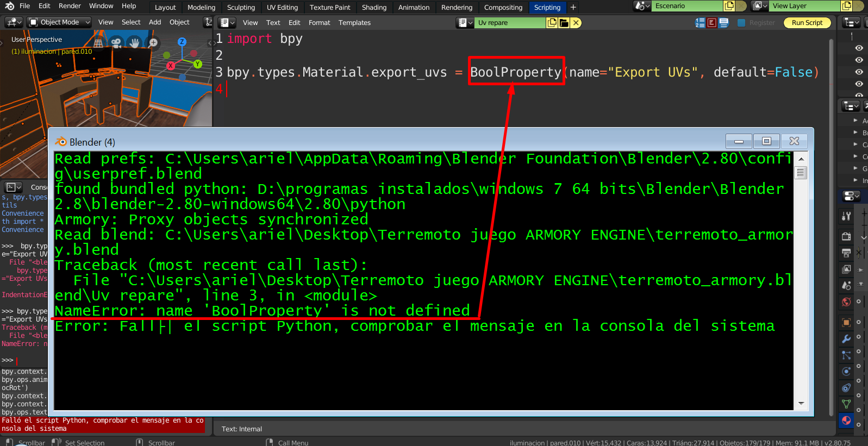The height and width of the screenshot is (446, 868).
Task: Open the Templates menu in the text editor
Action: point(354,22)
